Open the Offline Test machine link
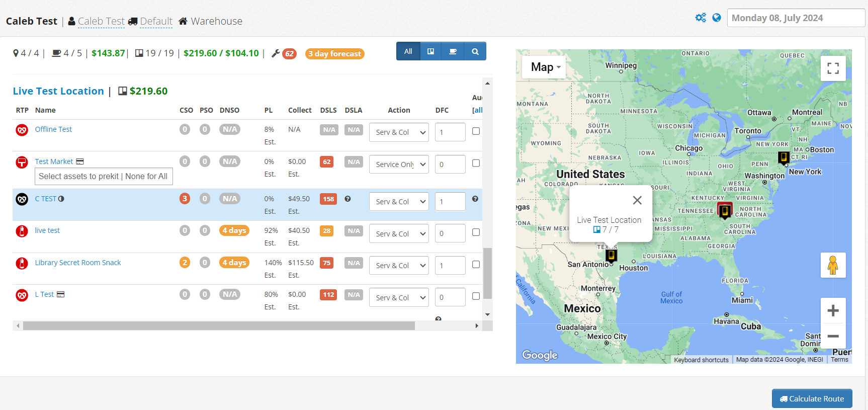Image resolution: width=868 pixels, height=410 pixels. click(53, 129)
